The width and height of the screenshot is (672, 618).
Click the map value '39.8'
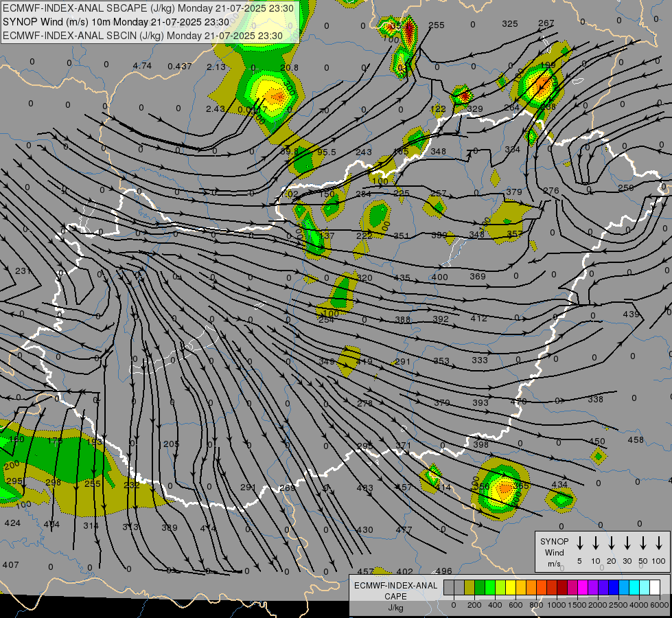(x=289, y=151)
